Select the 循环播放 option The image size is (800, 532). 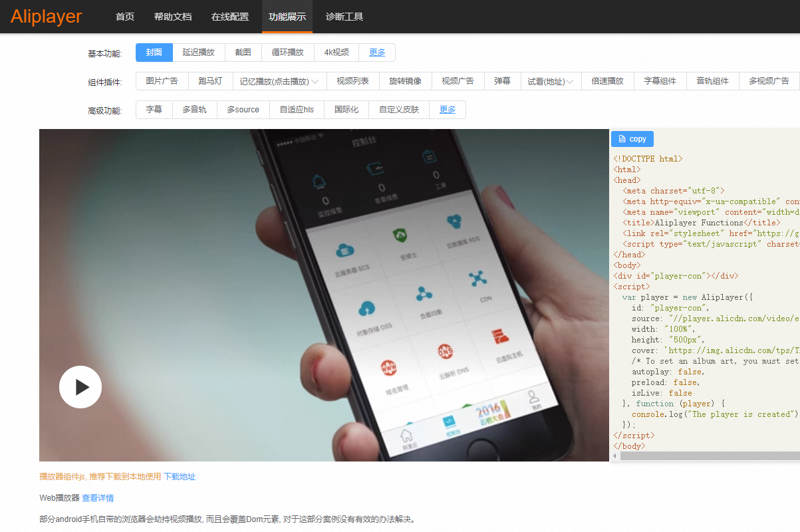287,53
